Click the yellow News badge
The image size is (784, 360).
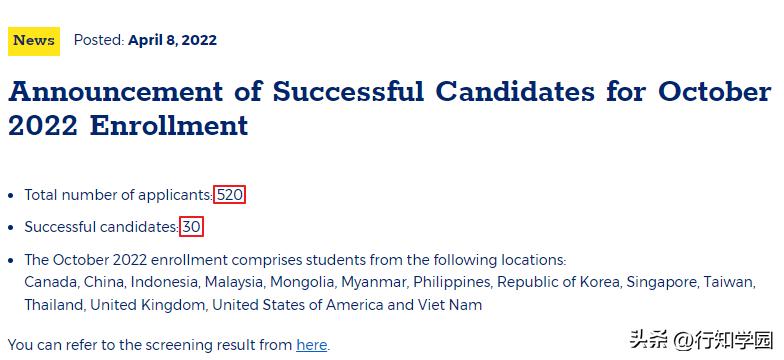coord(34,41)
